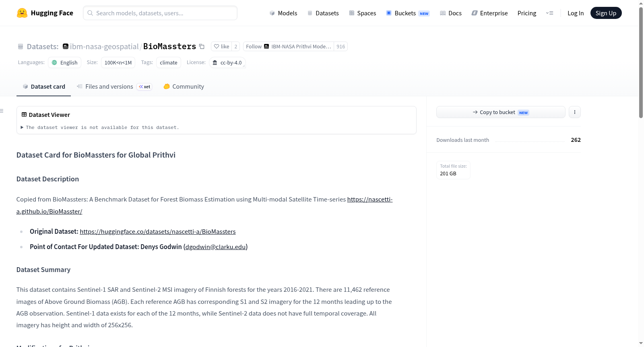Click the Docs book icon in navbar
The width and height of the screenshot is (644, 347).
[x=443, y=13]
